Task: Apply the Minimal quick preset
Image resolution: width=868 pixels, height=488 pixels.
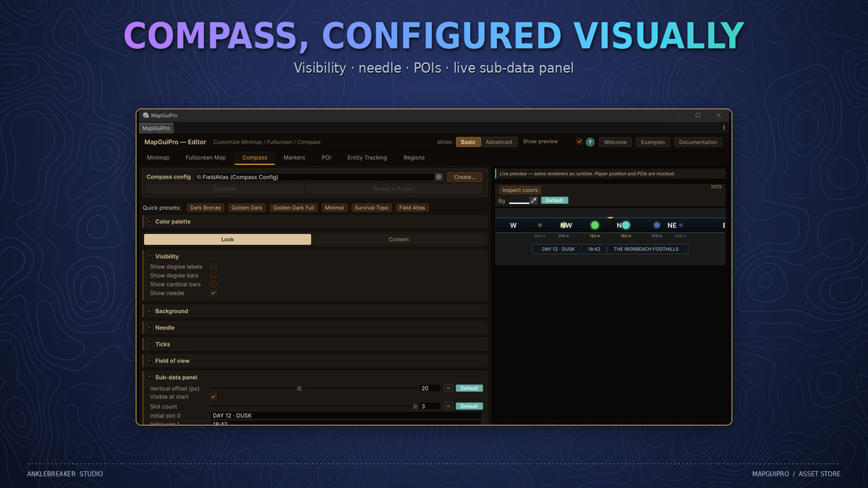Action: point(334,207)
